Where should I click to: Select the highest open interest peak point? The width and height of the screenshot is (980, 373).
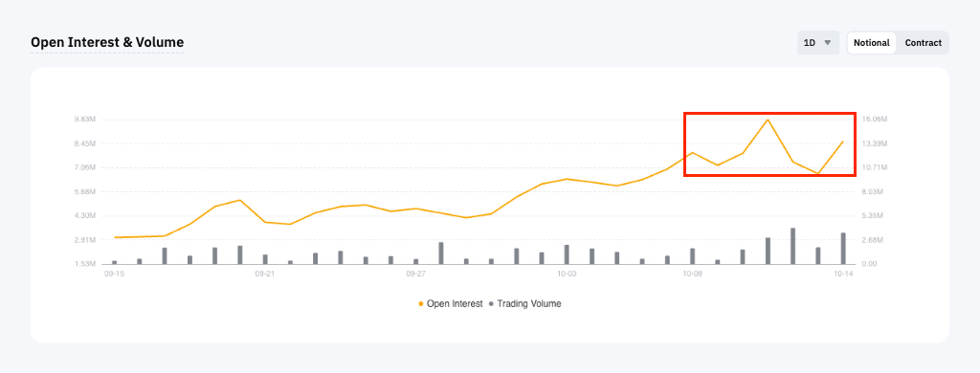coord(768,120)
